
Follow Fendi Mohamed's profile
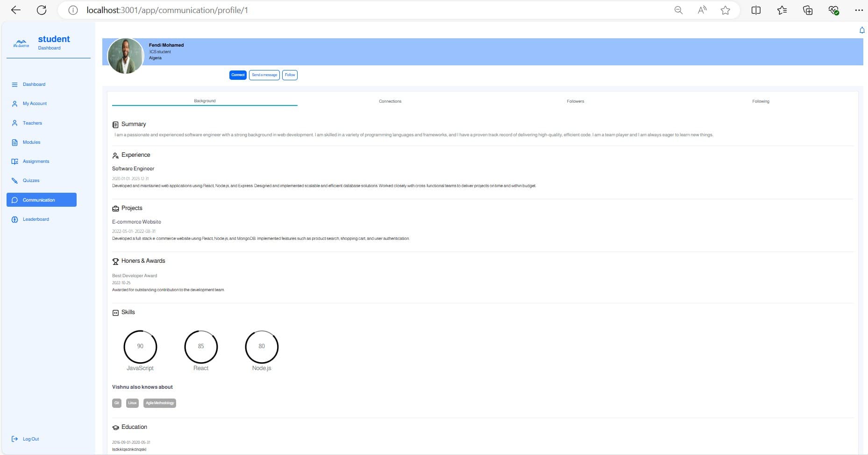click(x=290, y=75)
